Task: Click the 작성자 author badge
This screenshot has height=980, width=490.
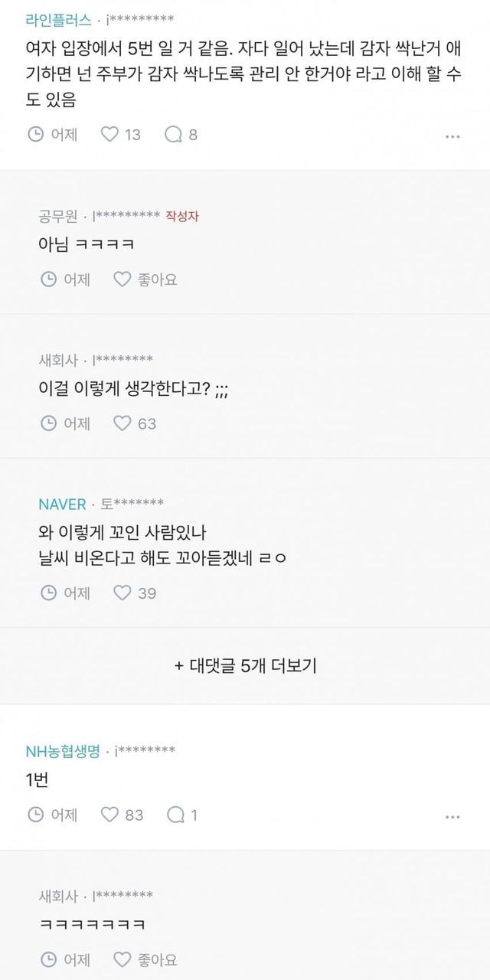Action: [x=182, y=217]
